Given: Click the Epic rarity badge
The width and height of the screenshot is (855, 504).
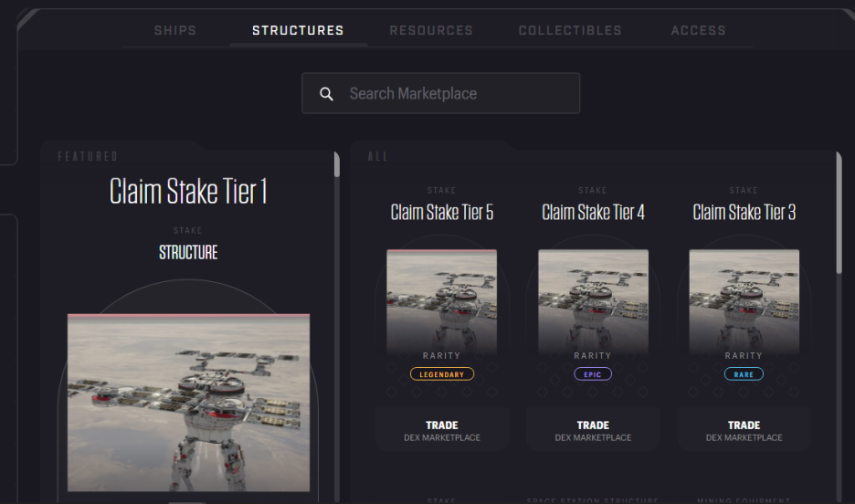Looking at the screenshot, I should coord(593,374).
